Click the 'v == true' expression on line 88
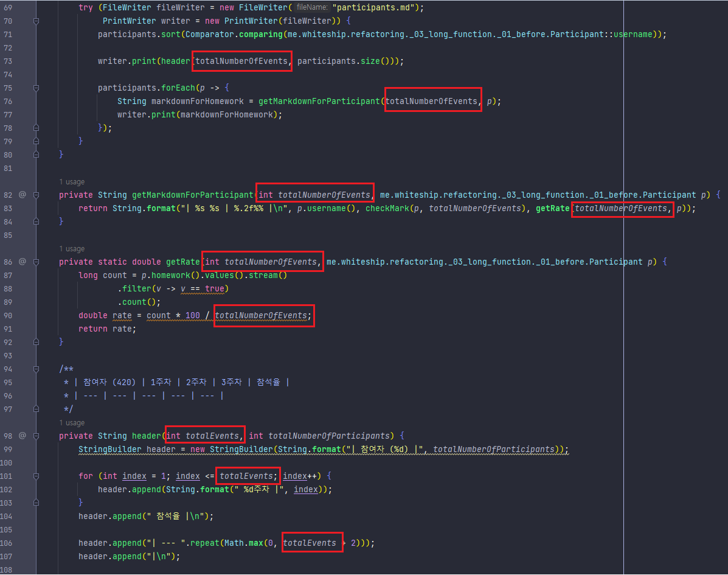The height and width of the screenshot is (575, 728). pos(203,288)
